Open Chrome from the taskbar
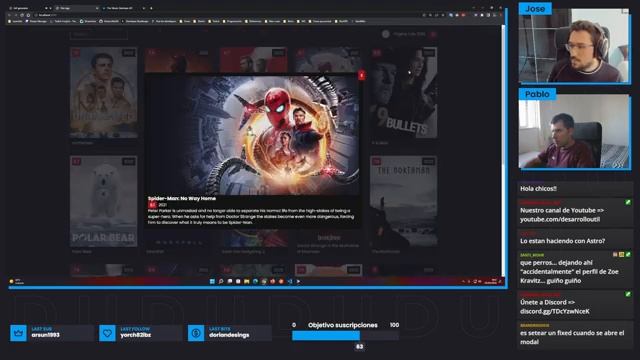Viewport: 640px width, 360px height. (264, 281)
